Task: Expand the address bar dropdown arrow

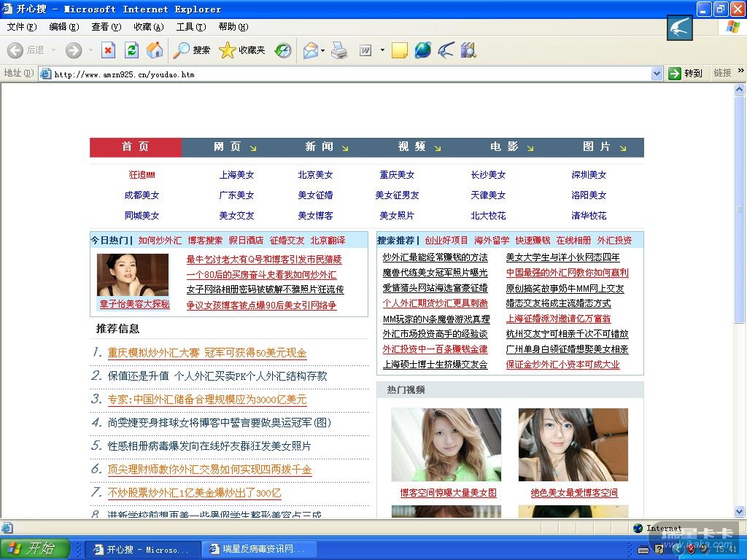Action: (x=656, y=74)
